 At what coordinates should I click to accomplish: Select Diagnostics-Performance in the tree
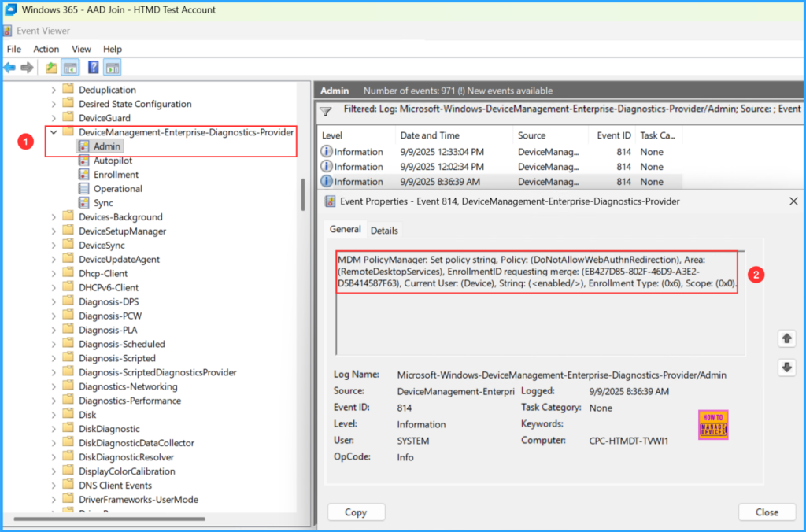130,401
